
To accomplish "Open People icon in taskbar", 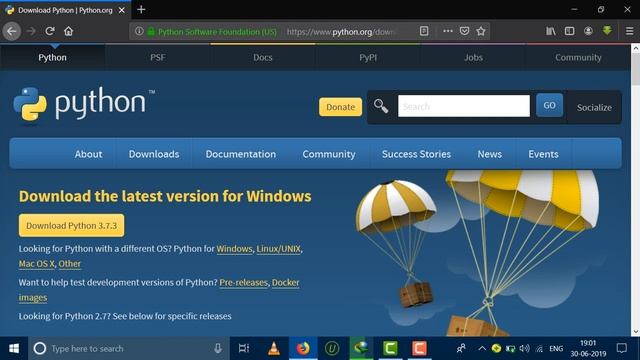I will [461, 348].
